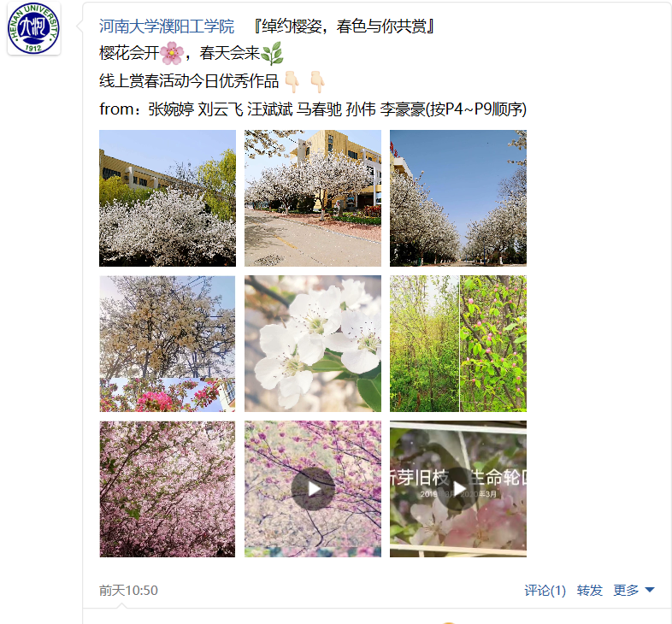Click the green sprout emoji in post
The height and width of the screenshot is (624, 672).
pyautogui.click(x=272, y=53)
